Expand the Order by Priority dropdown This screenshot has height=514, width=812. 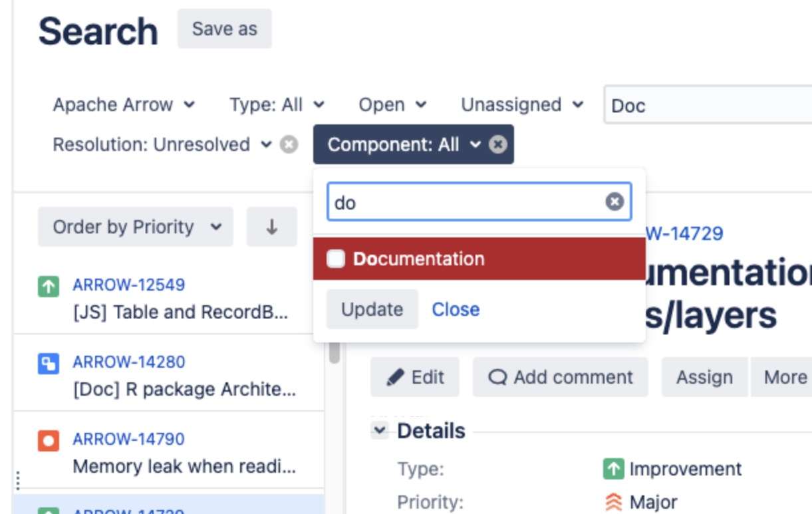tap(136, 227)
